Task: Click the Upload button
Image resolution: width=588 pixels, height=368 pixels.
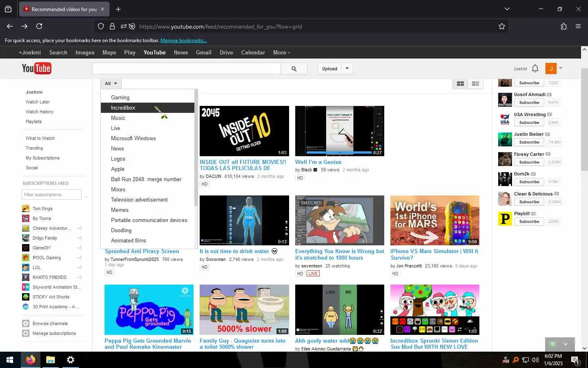Action: click(x=330, y=69)
